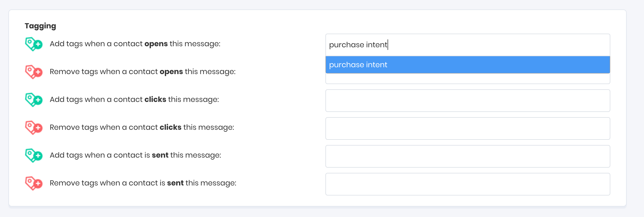644x217 pixels.
Task: Click the 'Remove tags when a contact is sent' label
Action: click(143, 183)
